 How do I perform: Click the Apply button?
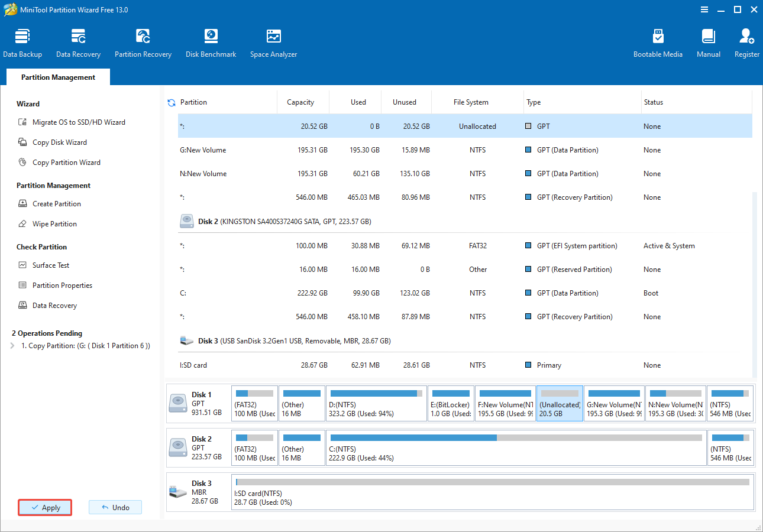pyautogui.click(x=45, y=508)
